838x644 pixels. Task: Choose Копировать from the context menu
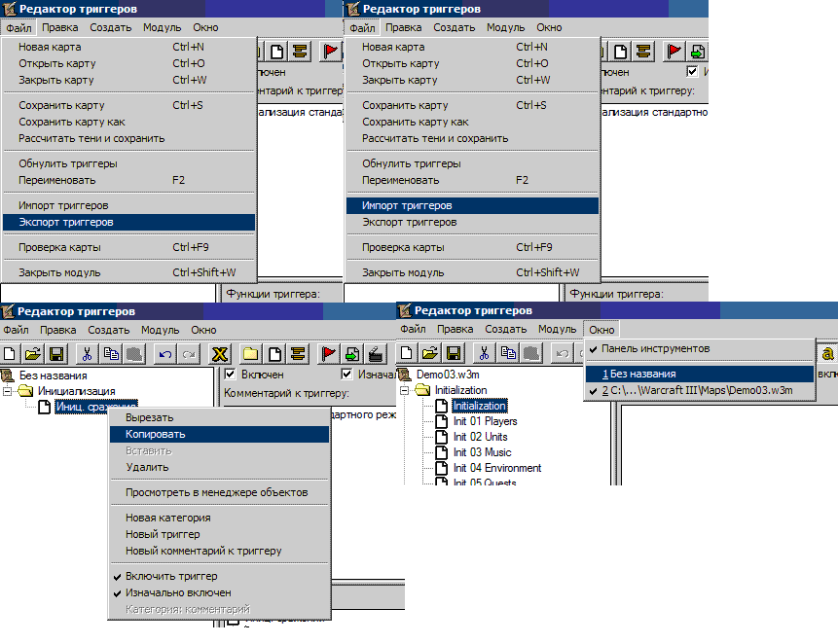(155, 434)
